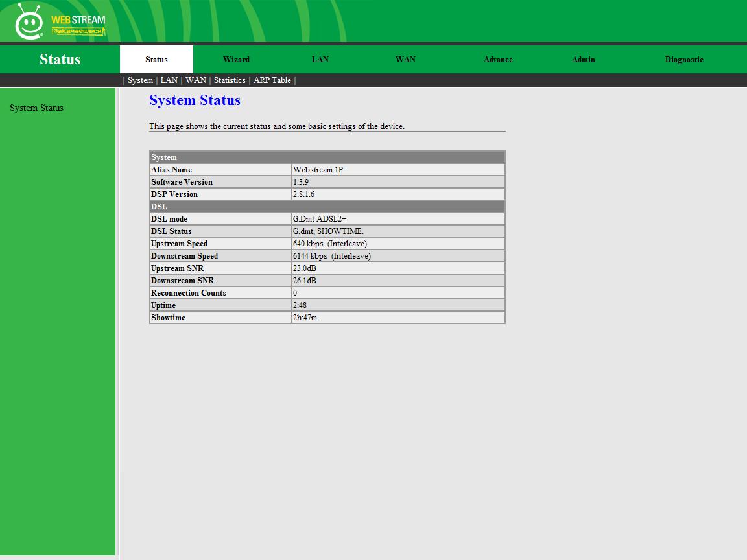Click the Webstream smiley face logo

coord(29,23)
